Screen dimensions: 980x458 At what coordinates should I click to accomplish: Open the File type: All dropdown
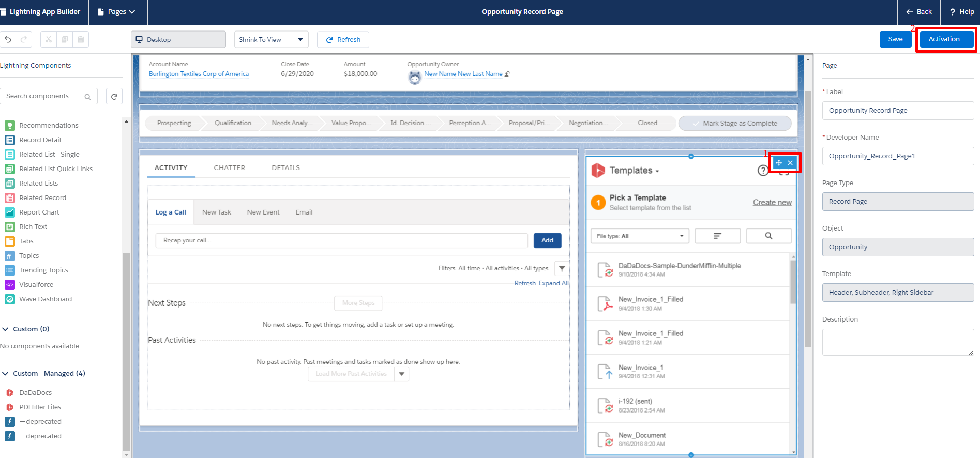pos(640,236)
